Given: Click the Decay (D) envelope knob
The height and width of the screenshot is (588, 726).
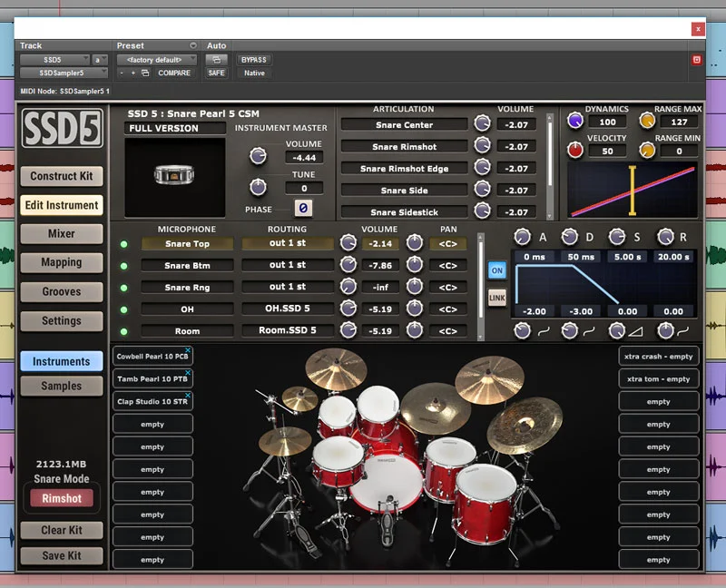Looking at the screenshot, I should pos(570,237).
